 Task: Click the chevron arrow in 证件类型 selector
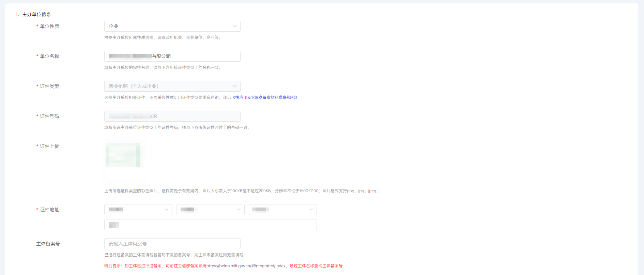tap(234, 86)
